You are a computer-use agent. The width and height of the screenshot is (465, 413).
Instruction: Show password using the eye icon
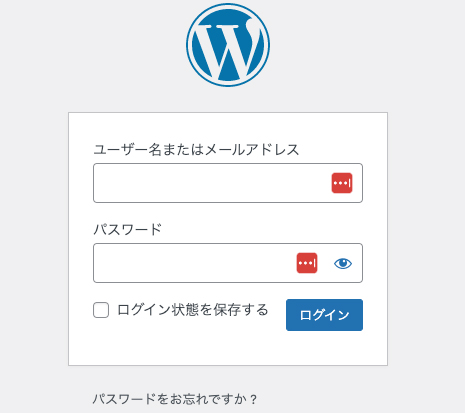343,263
